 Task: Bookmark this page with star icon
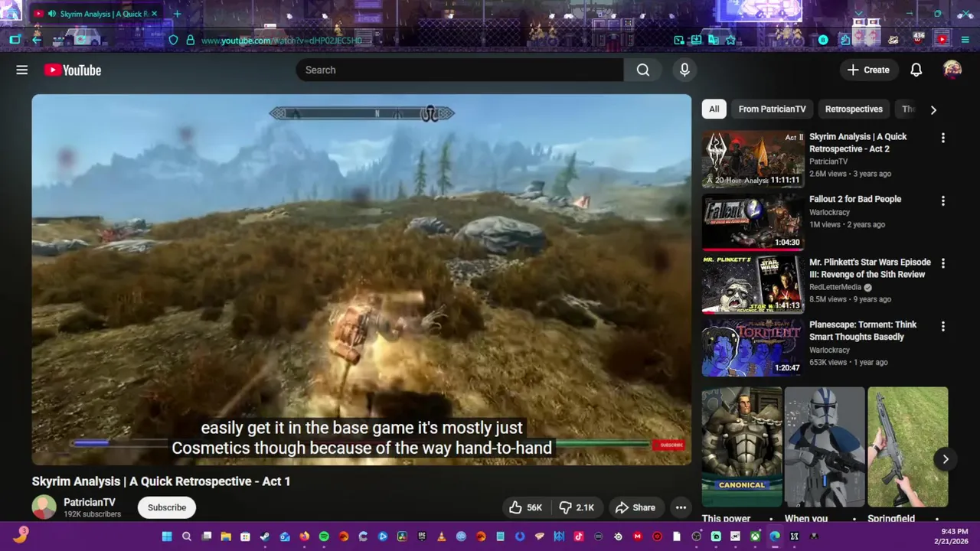click(x=730, y=40)
